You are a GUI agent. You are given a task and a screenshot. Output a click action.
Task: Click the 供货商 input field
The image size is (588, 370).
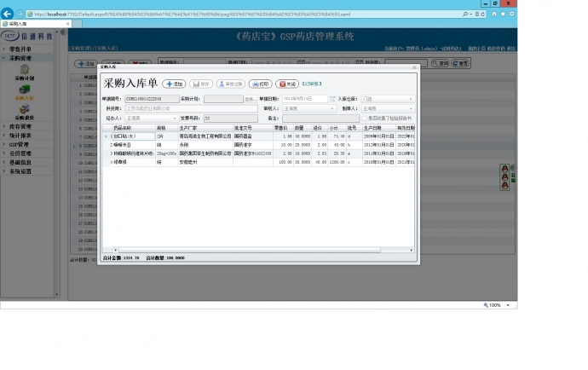tap(191, 108)
